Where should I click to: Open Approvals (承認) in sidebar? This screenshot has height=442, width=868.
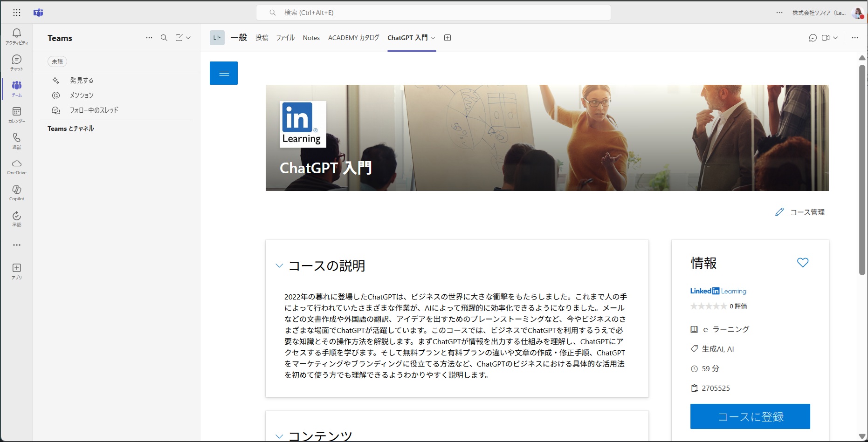coord(17,219)
